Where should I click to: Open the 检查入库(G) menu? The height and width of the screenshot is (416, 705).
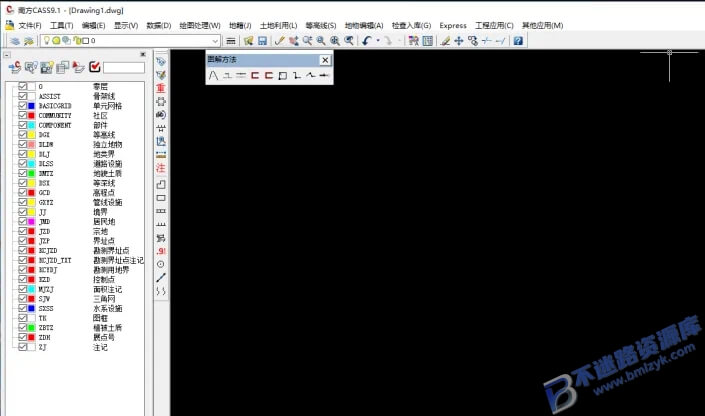(411, 26)
